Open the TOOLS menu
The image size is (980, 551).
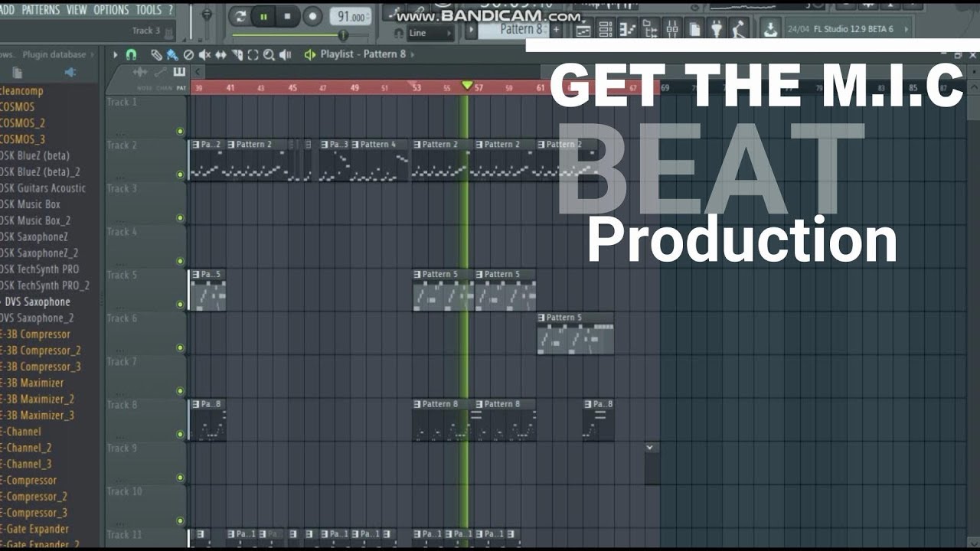tap(149, 10)
